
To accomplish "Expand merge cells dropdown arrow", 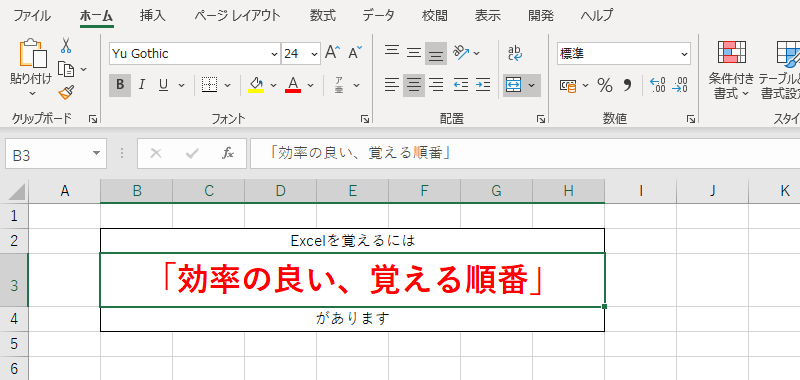I will click(532, 85).
